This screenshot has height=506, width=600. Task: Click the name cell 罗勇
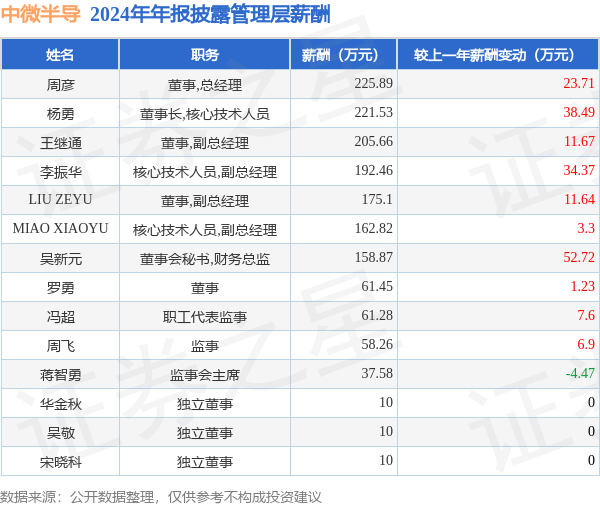point(60,288)
